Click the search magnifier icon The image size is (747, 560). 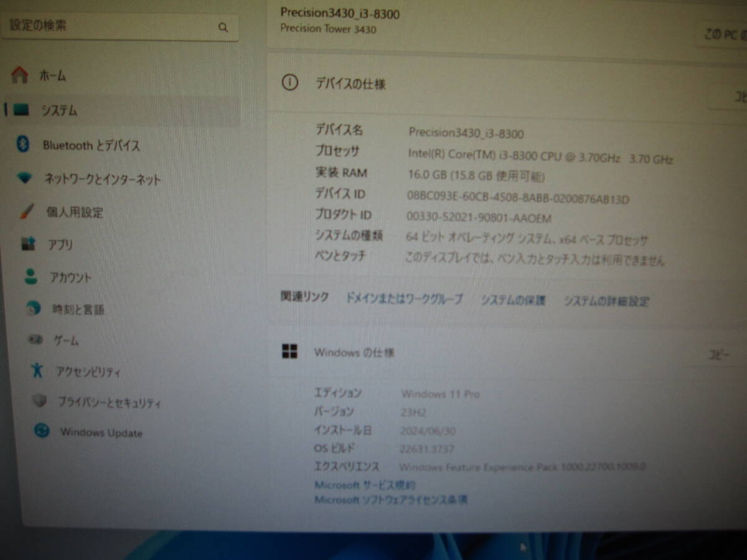(223, 27)
